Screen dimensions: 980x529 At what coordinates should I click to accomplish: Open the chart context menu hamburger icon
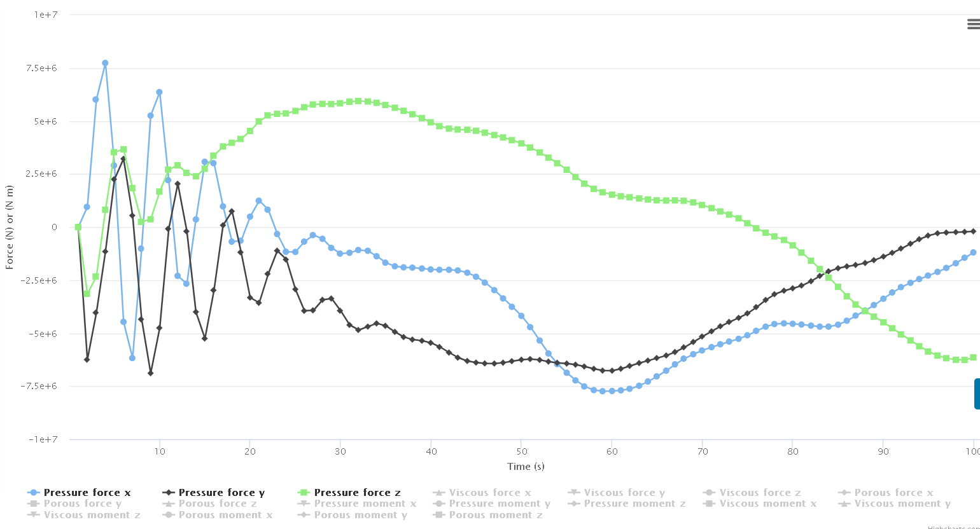973,25
